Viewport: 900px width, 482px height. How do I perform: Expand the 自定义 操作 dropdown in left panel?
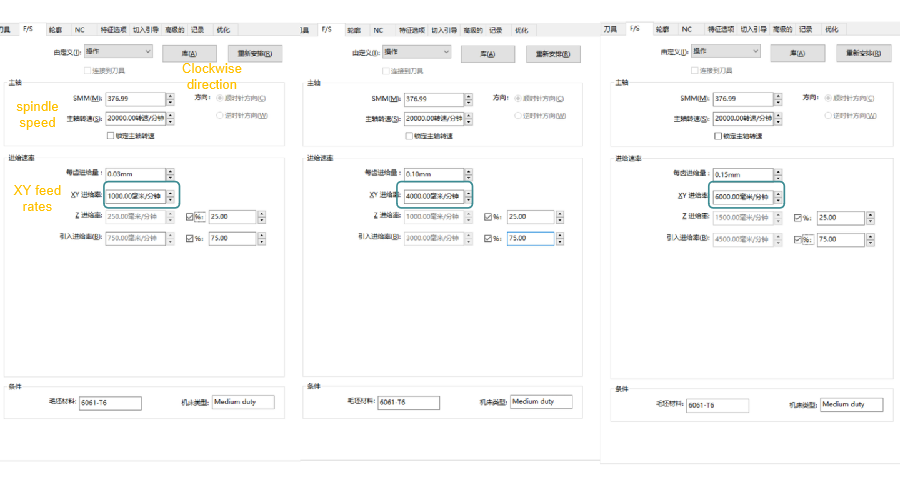118,52
